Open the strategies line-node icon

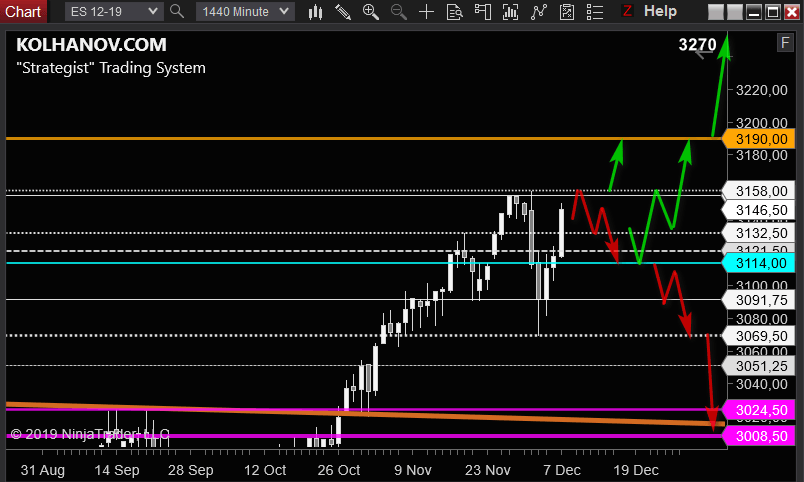click(538, 12)
